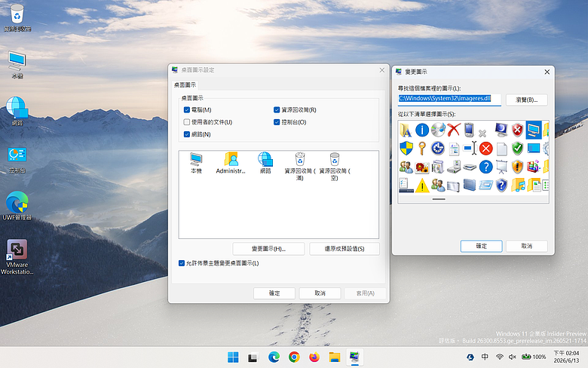Select the small gray X icon

[482, 133]
